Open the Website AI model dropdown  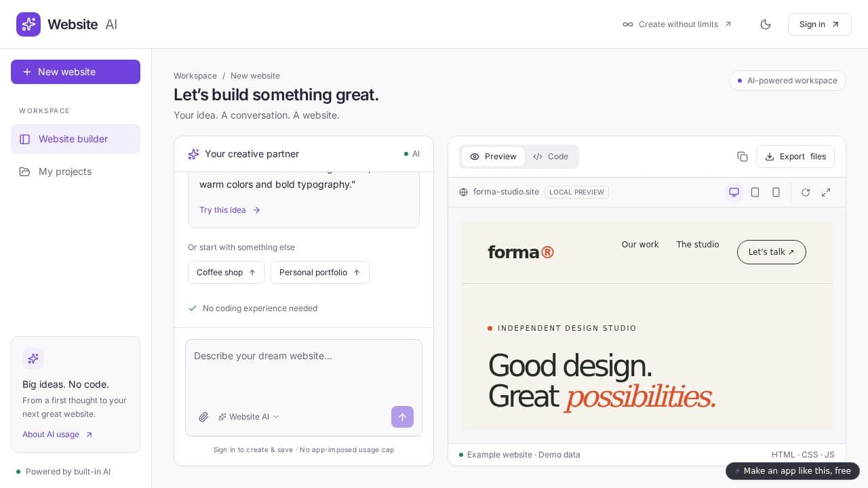(248, 417)
